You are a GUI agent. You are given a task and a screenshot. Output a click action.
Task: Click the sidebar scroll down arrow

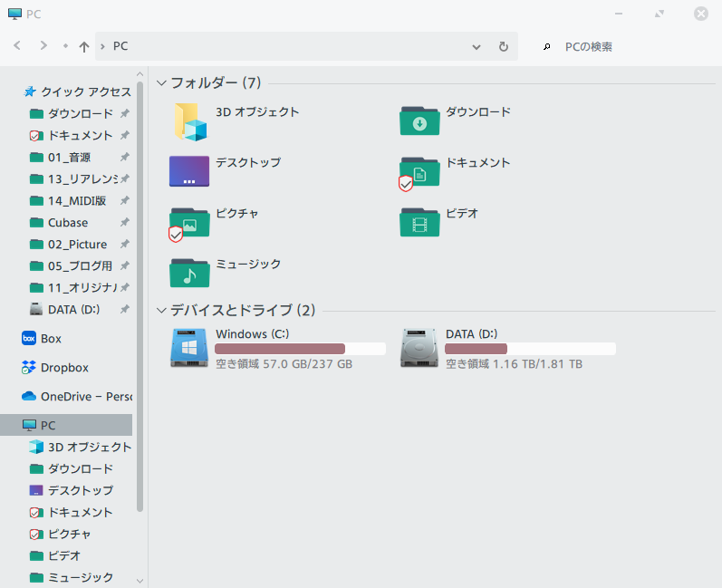tap(140, 580)
